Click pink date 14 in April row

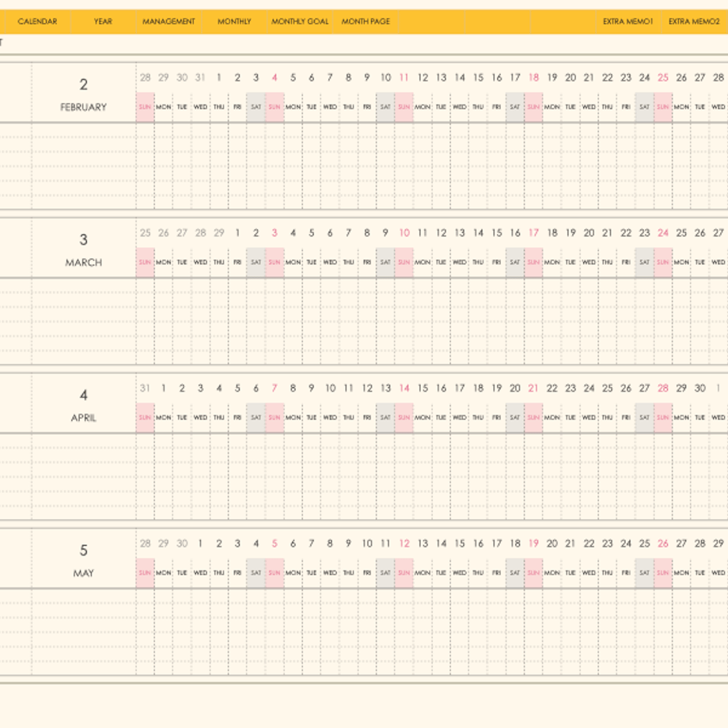click(x=404, y=389)
